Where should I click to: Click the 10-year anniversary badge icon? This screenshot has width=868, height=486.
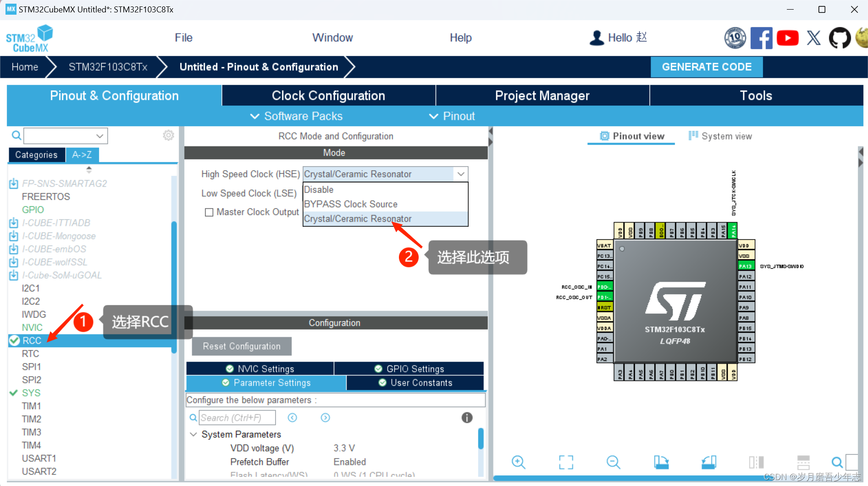point(735,38)
